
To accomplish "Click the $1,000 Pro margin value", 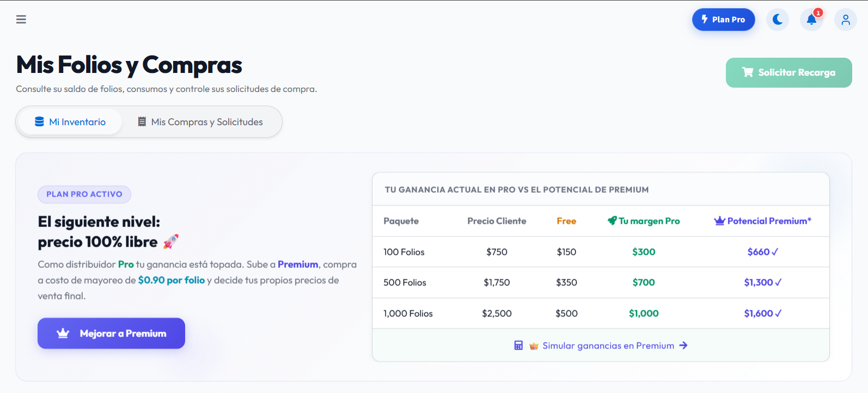I will point(644,314).
